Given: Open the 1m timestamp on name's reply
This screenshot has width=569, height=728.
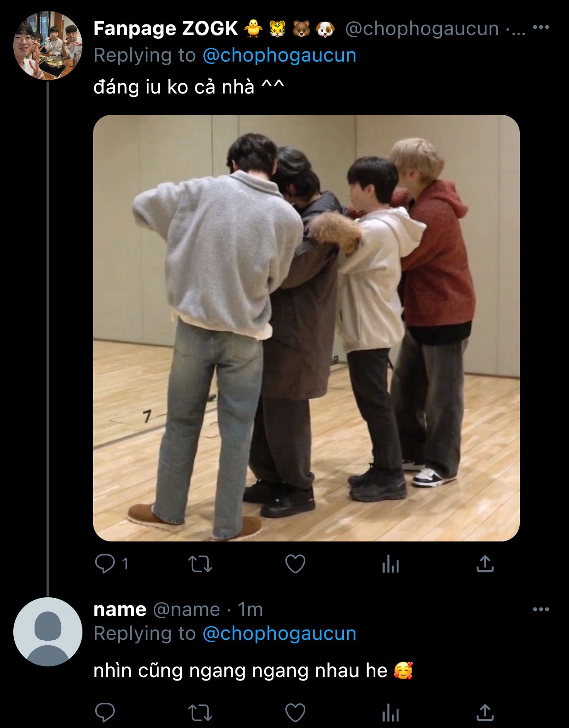Looking at the screenshot, I should point(250,610).
